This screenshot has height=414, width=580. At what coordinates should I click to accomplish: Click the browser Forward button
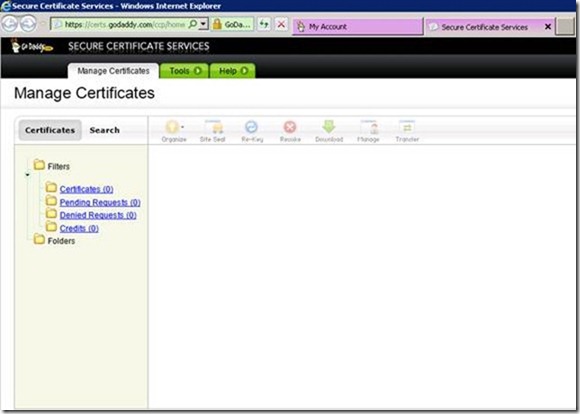coord(28,24)
